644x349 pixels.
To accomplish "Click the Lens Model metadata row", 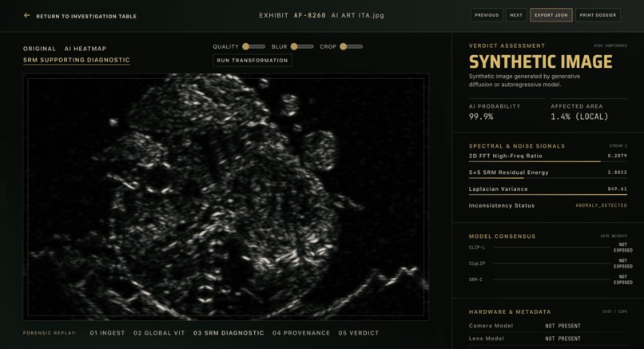I will (x=548, y=339).
